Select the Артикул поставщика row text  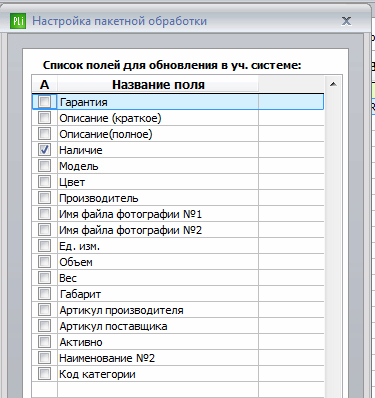tap(113, 326)
